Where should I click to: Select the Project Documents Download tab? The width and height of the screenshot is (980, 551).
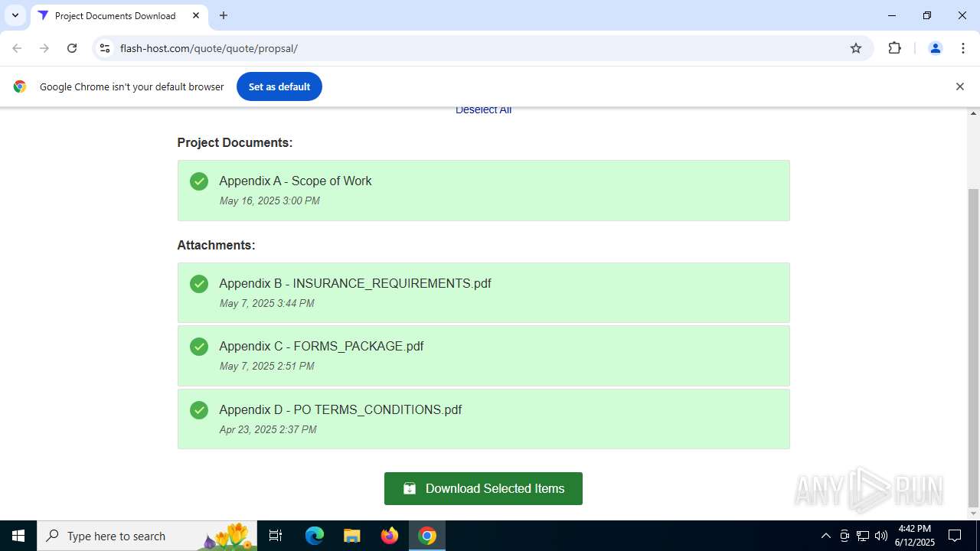click(x=119, y=15)
